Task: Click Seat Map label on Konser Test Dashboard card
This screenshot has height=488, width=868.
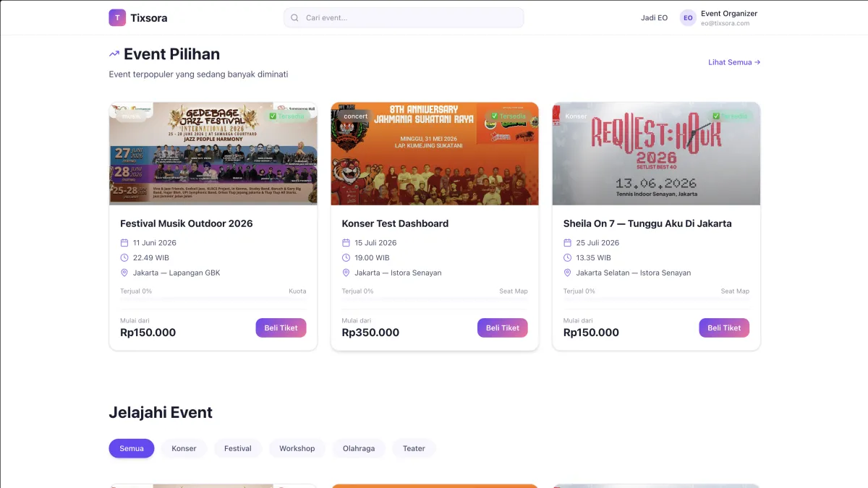Action: click(514, 291)
